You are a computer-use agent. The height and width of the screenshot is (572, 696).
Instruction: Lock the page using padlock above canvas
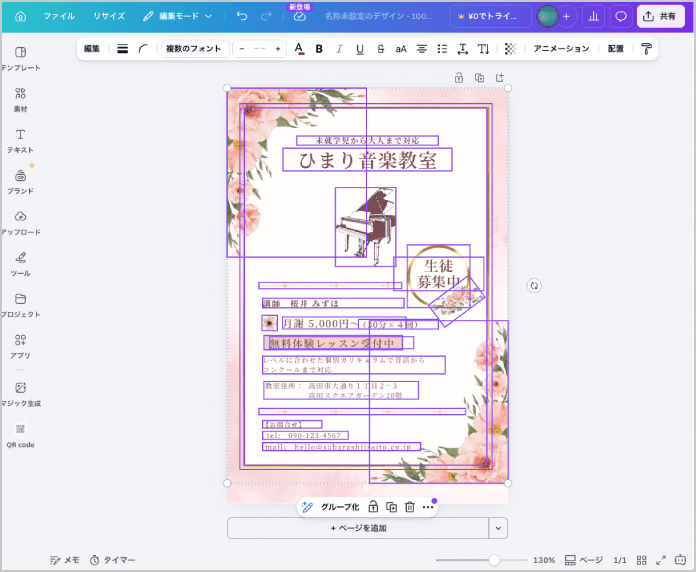coord(459,78)
